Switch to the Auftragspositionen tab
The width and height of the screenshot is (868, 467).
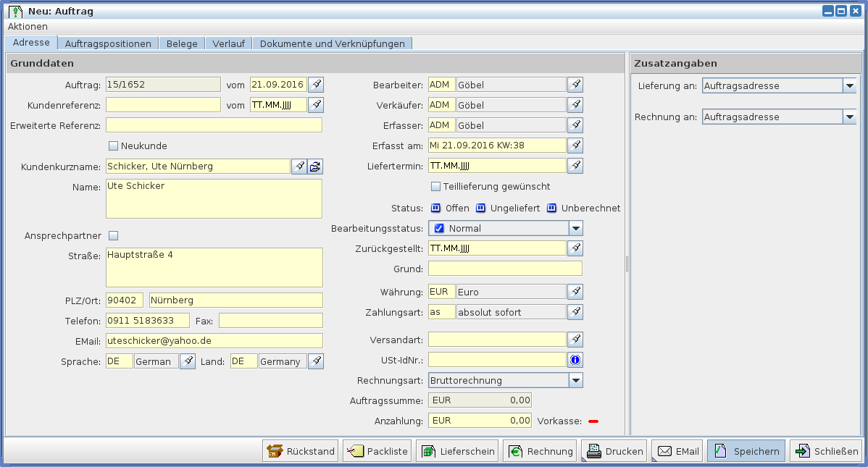tap(108, 43)
